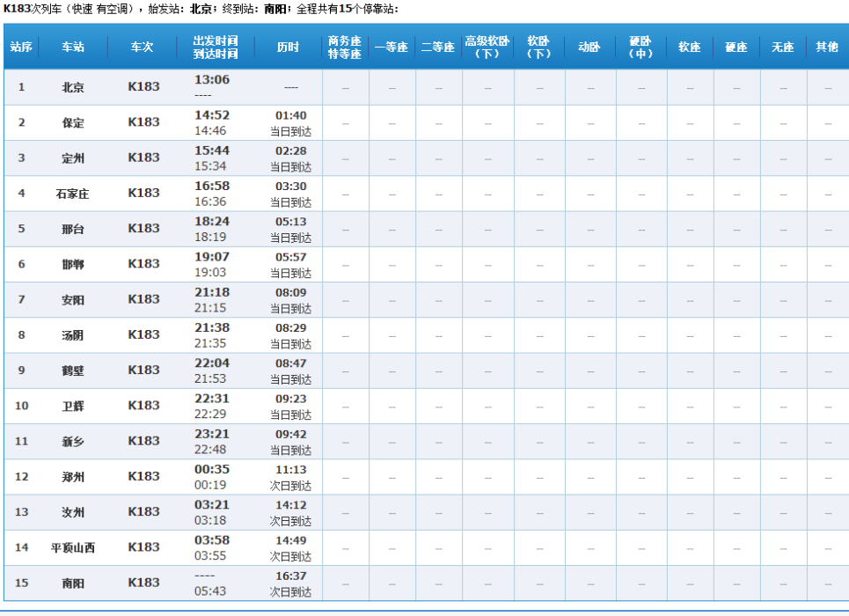Click station 石家庄 in the table
The image size is (849, 616).
pos(73,194)
